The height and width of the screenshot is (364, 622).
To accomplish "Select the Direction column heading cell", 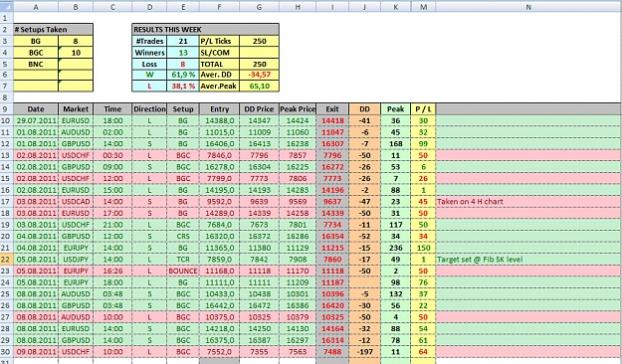I will pos(149,109).
